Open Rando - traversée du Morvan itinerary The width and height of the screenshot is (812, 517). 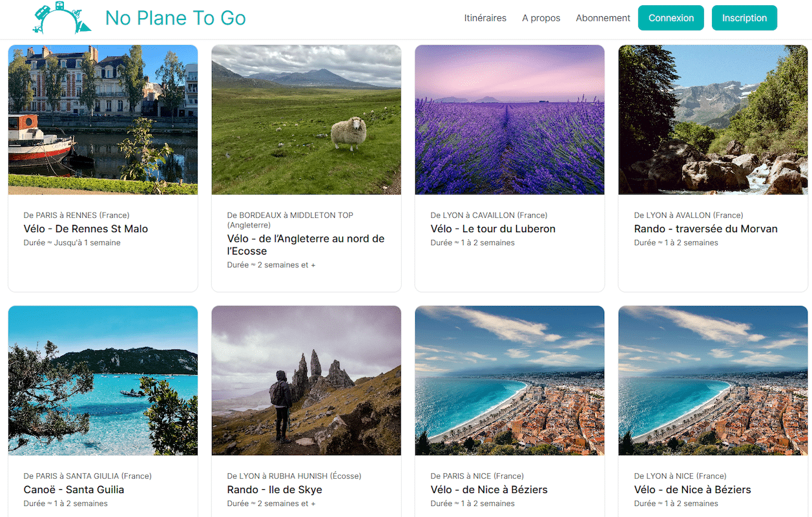coord(705,229)
